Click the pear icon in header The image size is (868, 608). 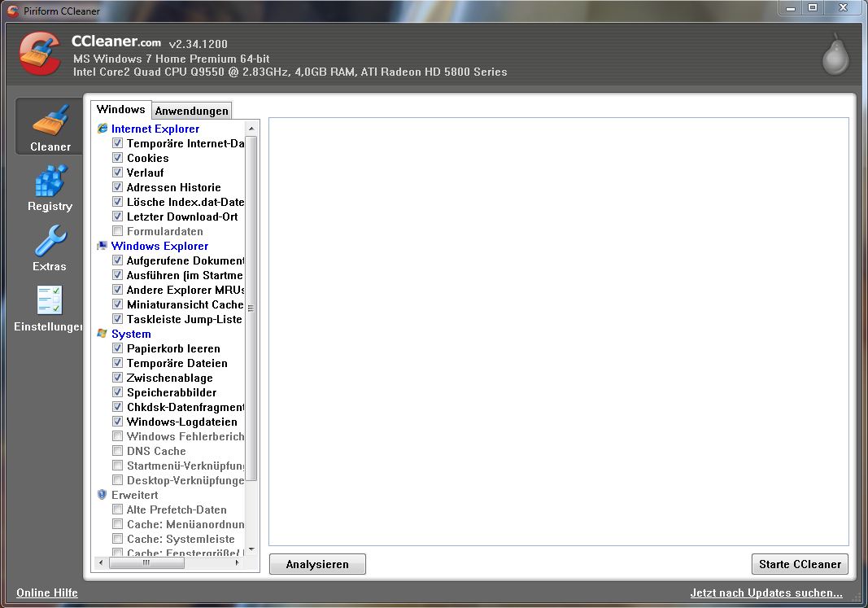(835, 55)
